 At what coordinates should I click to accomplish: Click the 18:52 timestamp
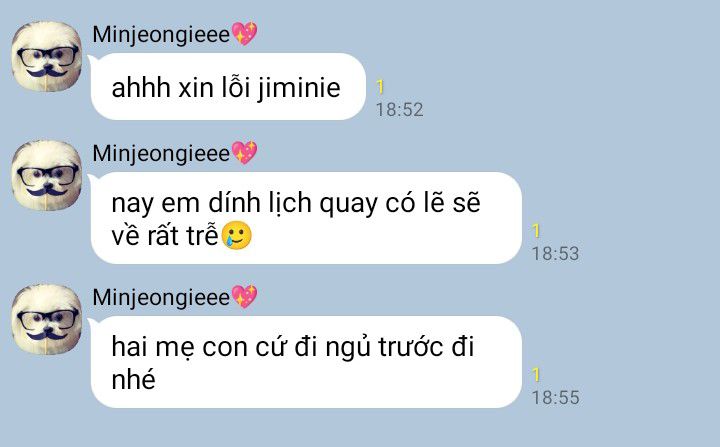click(399, 110)
